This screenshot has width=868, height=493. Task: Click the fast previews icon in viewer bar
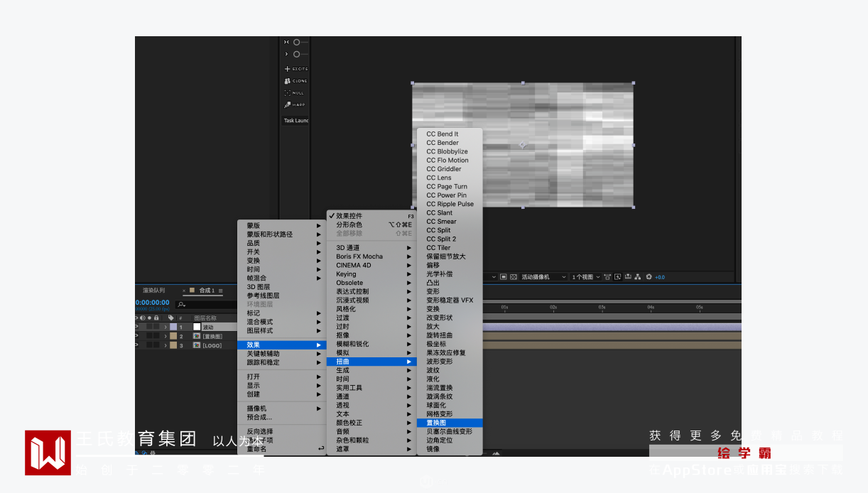[x=617, y=277]
